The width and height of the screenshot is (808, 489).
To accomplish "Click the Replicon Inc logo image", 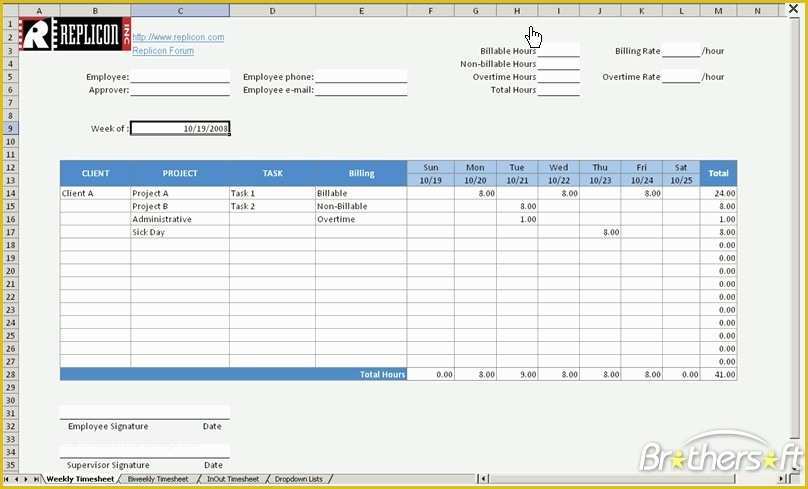I will click(x=75, y=34).
